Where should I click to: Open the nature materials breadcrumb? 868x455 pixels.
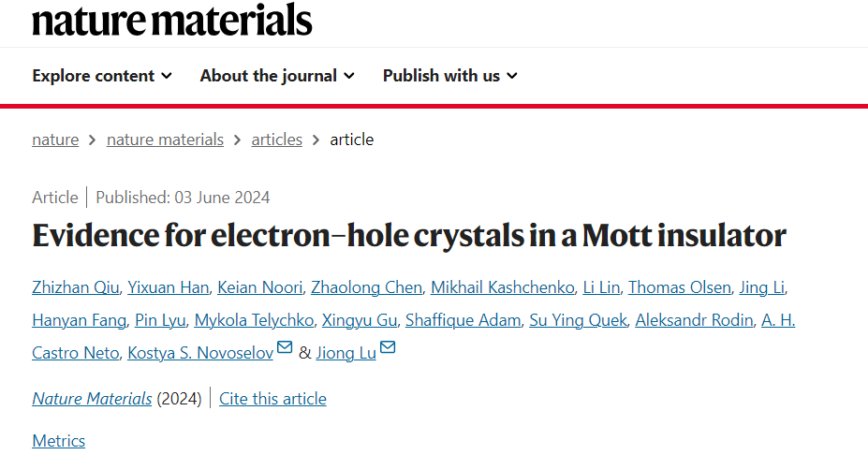(165, 139)
